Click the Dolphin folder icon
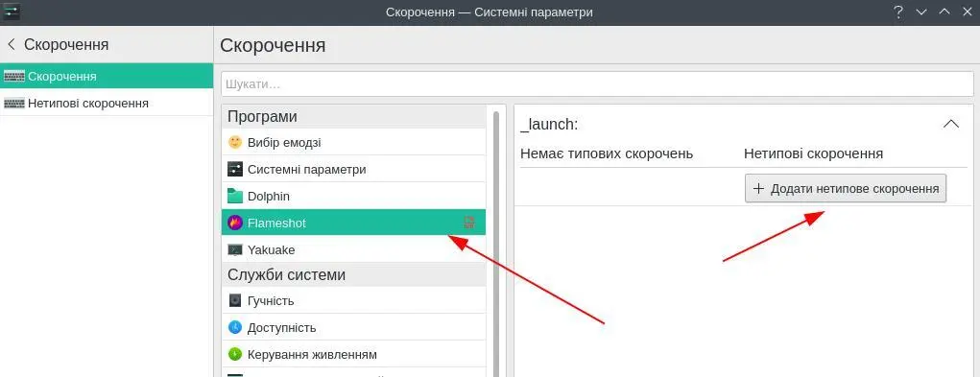Viewport: 980px width, 377px height. (235, 196)
